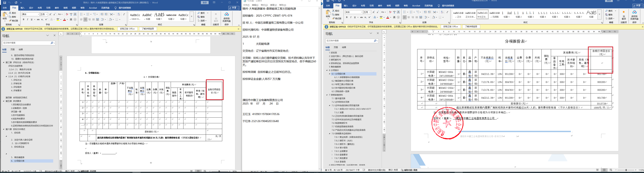Click Format Painter (格式刷) in 附件2 Word window
The width and height of the screenshot is (644, 173).
point(13,21)
